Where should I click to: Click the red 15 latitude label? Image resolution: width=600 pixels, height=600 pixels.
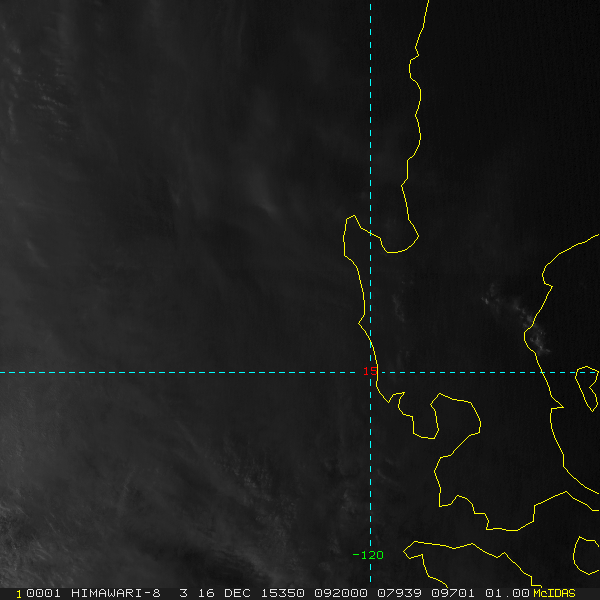(370, 371)
